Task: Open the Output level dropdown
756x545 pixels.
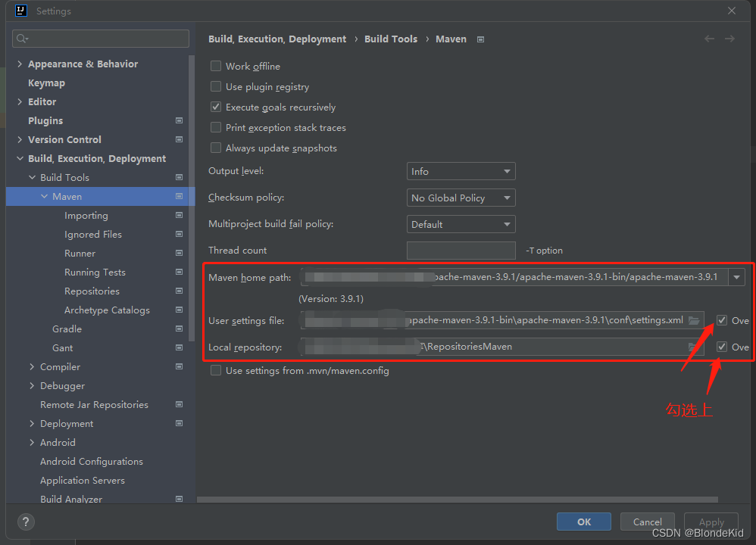Action: coord(461,172)
